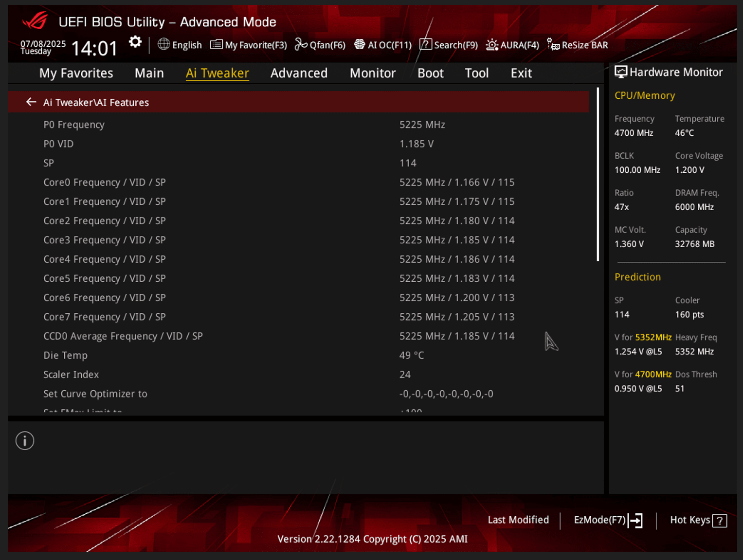Click the Hardware Monitor screen icon
This screenshot has height=560, width=743.
[621, 72]
